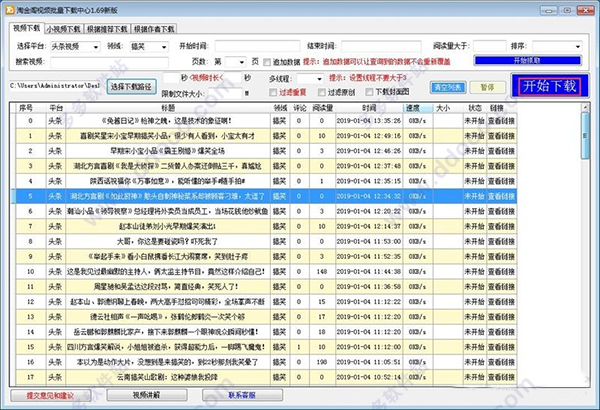
Task: Click the 联系客服 button
Action: point(242,395)
